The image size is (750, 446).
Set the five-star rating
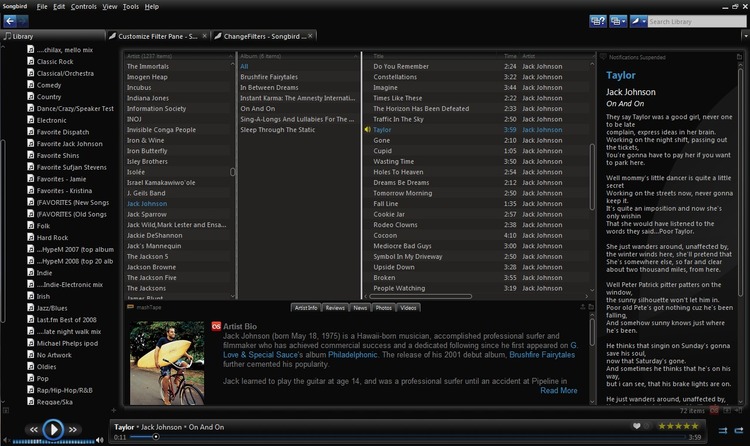[679, 426]
